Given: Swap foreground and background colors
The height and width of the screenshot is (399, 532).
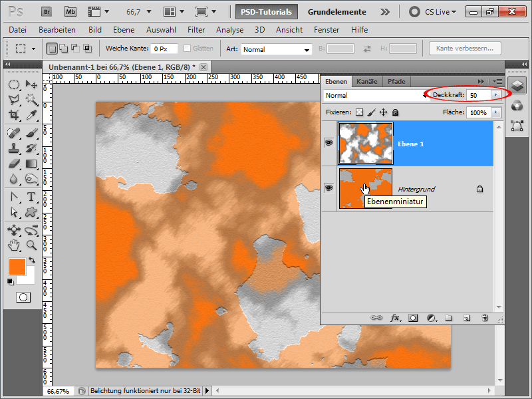Looking at the screenshot, I should [32, 260].
